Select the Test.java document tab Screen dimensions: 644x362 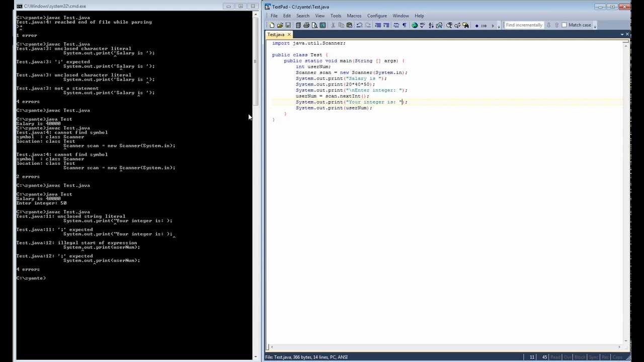tap(276, 35)
